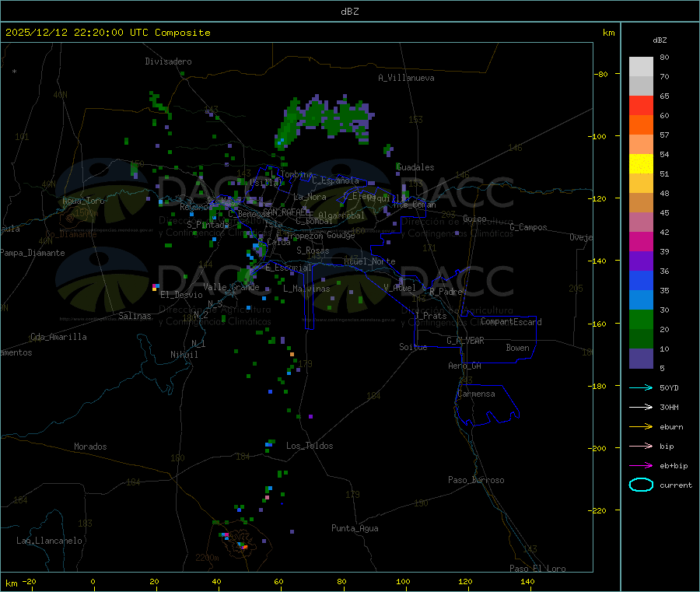Select the slate violet 5–10 dBZ swatch
The width and height of the screenshot is (700, 592).
tap(641, 359)
